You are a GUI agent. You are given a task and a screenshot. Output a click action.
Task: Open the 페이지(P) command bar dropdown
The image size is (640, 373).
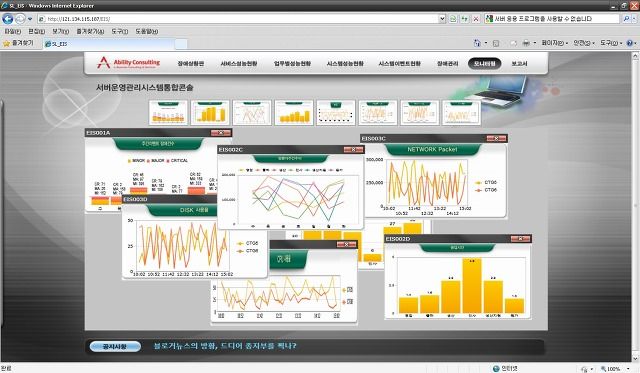(x=554, y=43)
